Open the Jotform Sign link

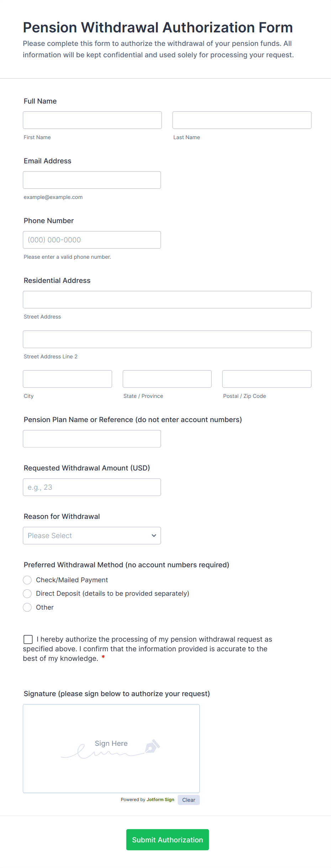click(160, 800)
